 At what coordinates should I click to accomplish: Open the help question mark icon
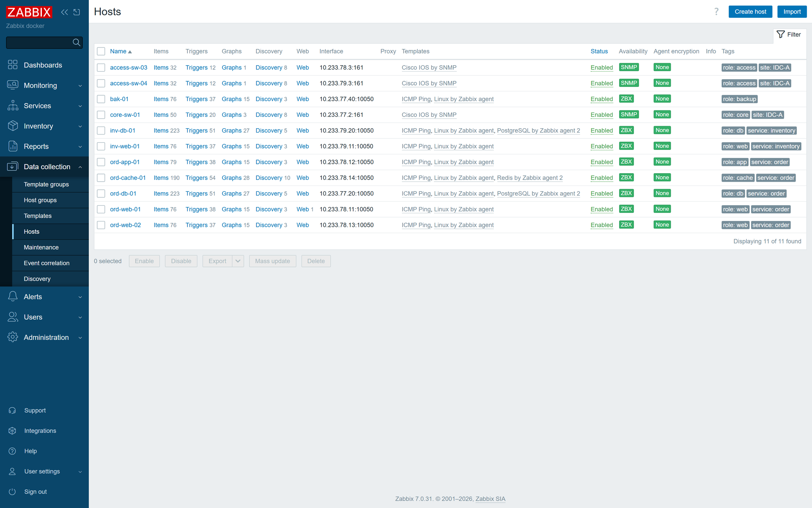click(x=716, y=11)
